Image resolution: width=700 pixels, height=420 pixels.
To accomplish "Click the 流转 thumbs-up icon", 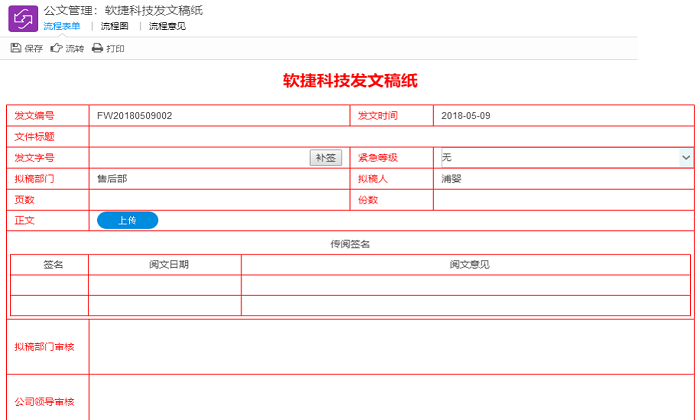I will coord(56,48).
